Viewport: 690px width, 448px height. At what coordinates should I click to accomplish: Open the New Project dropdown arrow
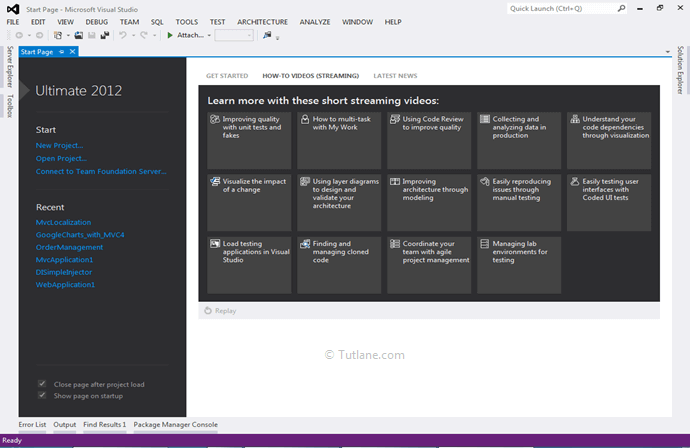[68, 36]
